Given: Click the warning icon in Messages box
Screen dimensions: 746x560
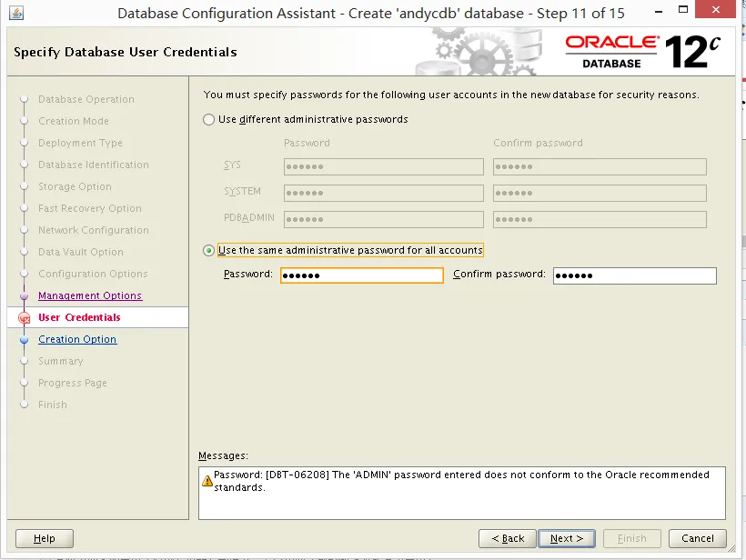Looking at the screenshot, I should (x=207, y=481).
